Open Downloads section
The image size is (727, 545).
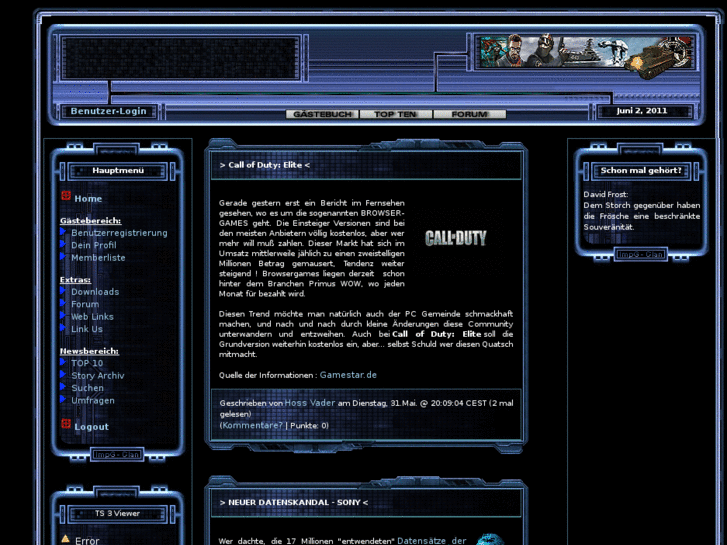(x=95, y=292)
